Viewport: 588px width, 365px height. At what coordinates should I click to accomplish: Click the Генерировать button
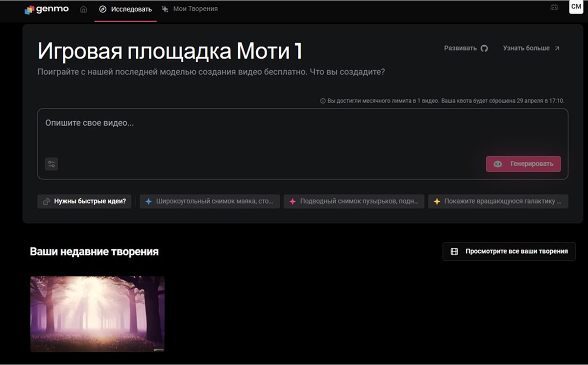523,164
